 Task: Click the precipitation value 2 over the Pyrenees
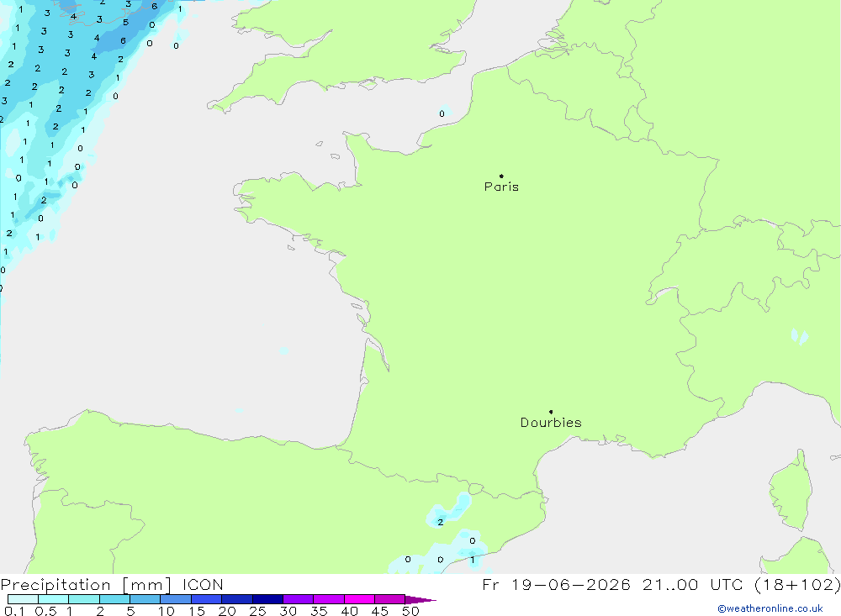point(441,522)
